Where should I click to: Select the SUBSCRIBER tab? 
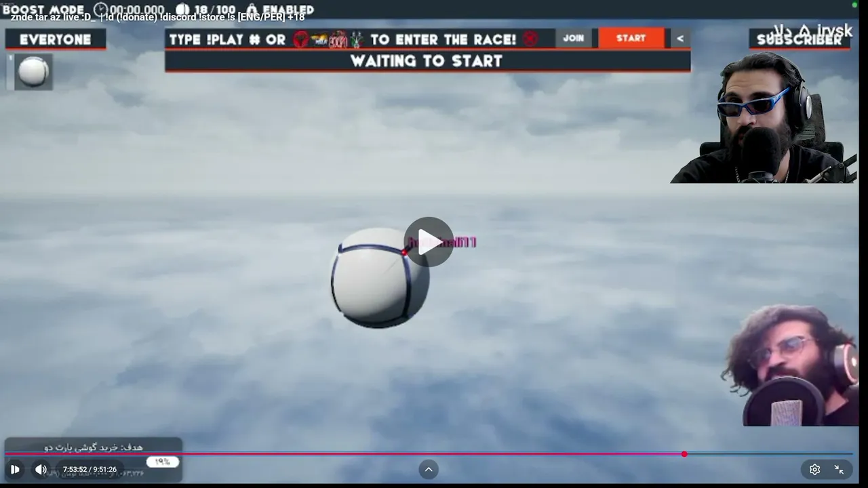tap(799, 39)
